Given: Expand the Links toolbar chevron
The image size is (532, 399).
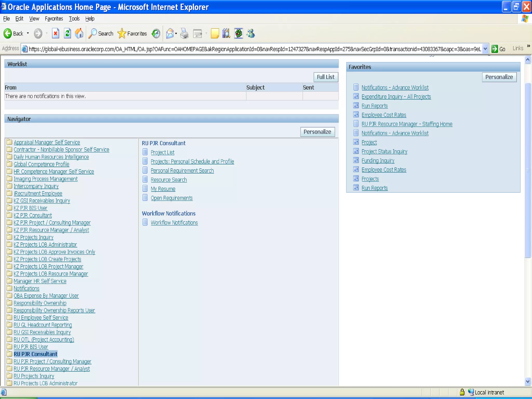Looking at the screenshot, I should [x=528, y=46].
